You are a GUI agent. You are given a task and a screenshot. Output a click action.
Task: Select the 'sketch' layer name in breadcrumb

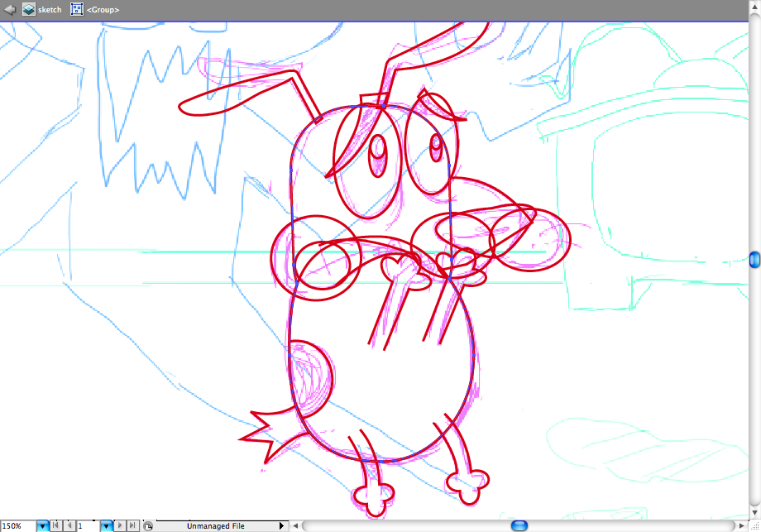(x=50, y=10)
